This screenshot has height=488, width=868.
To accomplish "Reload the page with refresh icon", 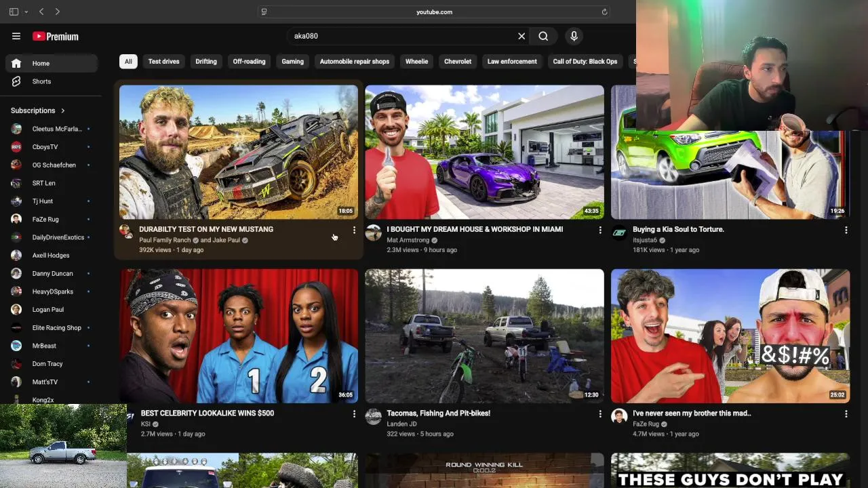I will click(604, 12).
